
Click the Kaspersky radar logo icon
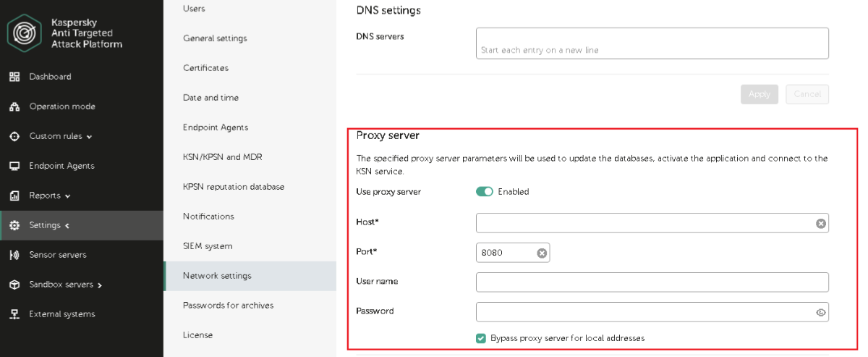click(x=25, y=34)
